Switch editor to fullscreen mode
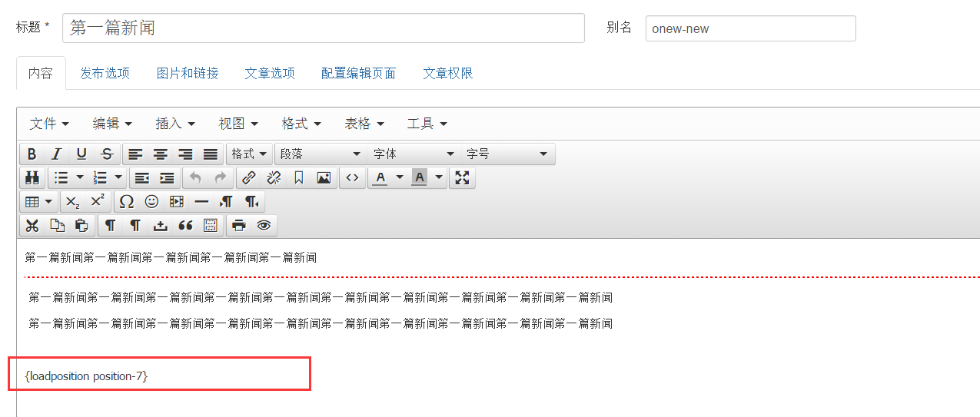Image resolution: width=980 pixels, height=417 pixels. click(462, 178)
